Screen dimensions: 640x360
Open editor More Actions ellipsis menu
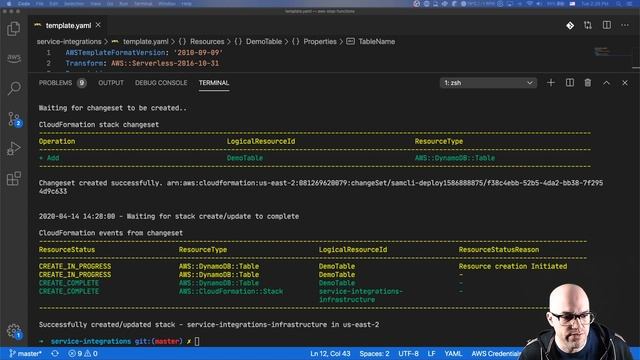pyautogui.click(x=625, y=25)
